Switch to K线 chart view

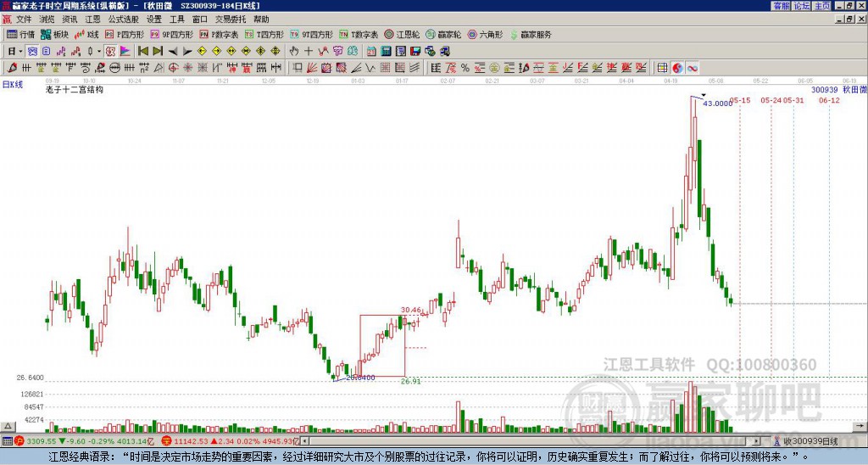[86, 34]
